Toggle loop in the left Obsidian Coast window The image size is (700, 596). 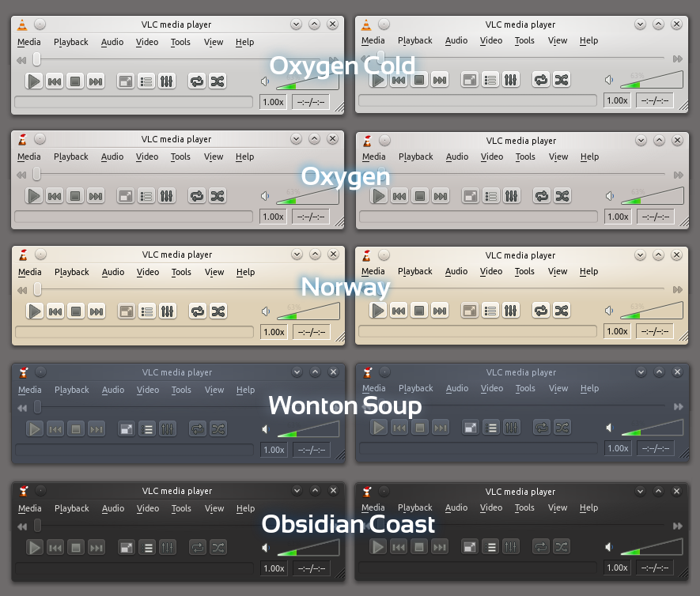click(x=198, y=547)
